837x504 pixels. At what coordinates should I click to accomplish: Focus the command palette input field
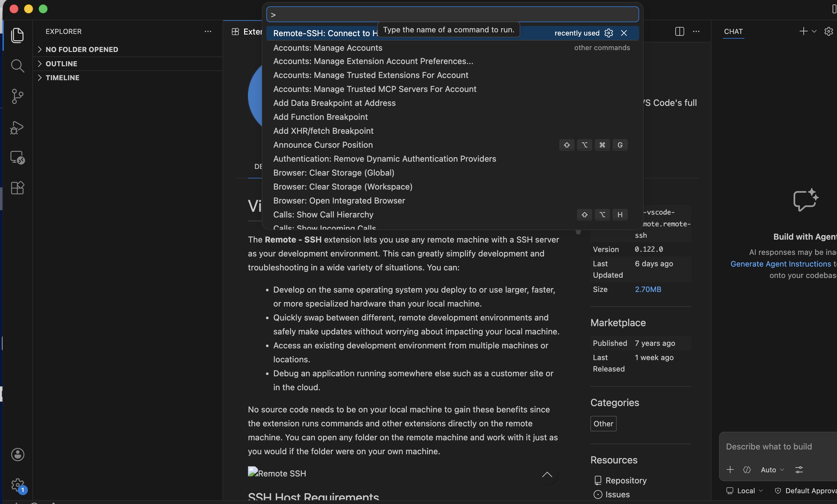(452, 15)
